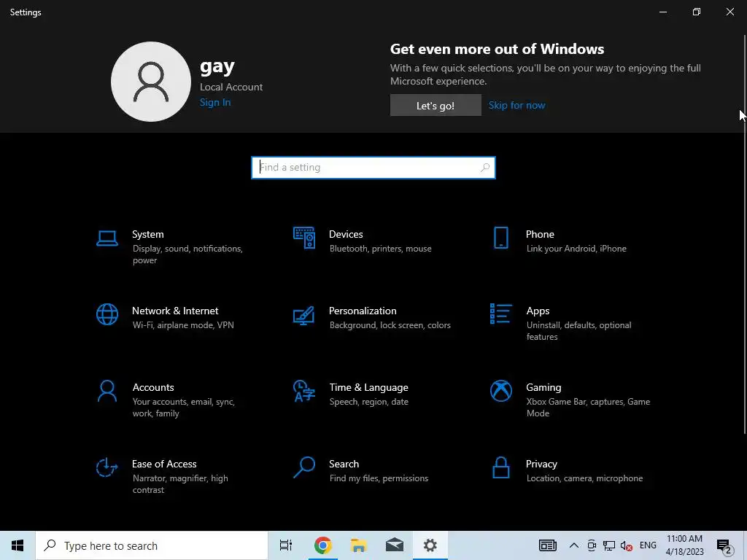
Task: Click 'Location, camera, microphone' description
Action: (x=584, y=478)
